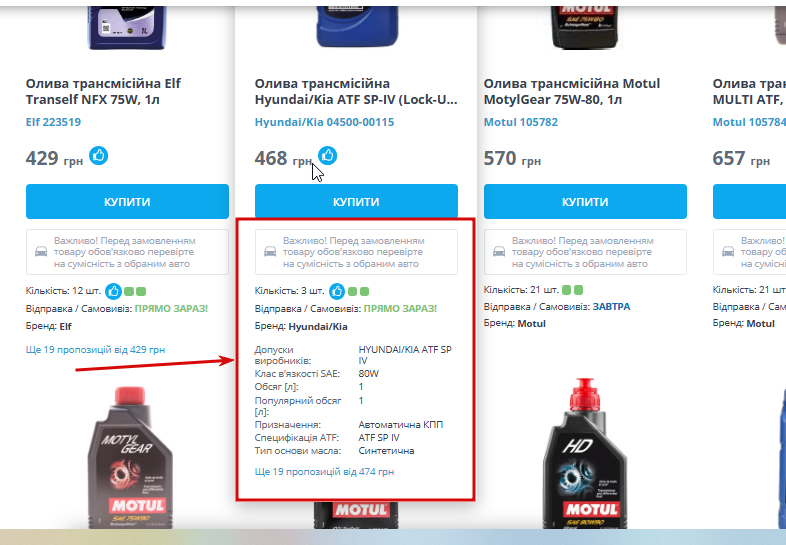
Task: Click car icon in Motul MotylGear compatibility notice
Action: (x=499, y=252)
